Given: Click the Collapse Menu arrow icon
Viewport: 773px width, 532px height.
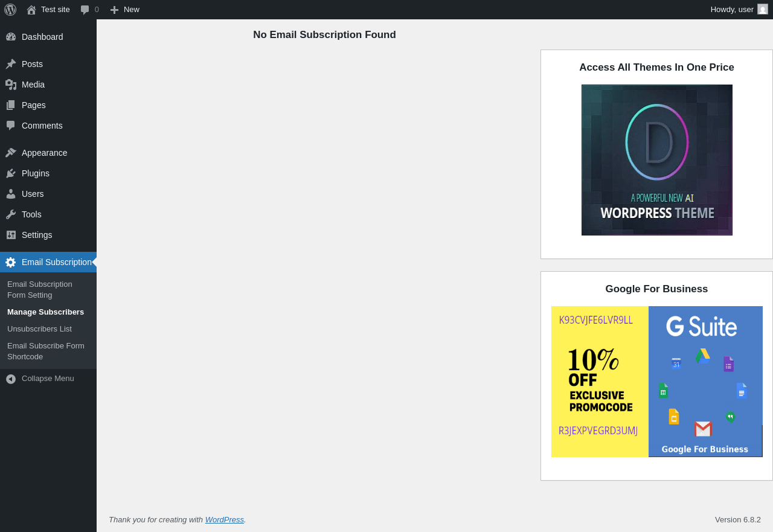Looking at the screenshot, I should [11, 379].
